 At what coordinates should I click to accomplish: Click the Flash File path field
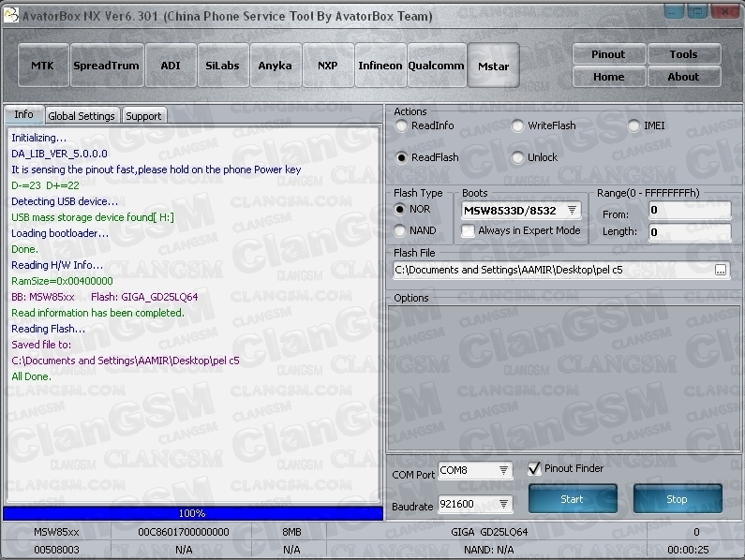pyautogui.click(x=554, y=270)
